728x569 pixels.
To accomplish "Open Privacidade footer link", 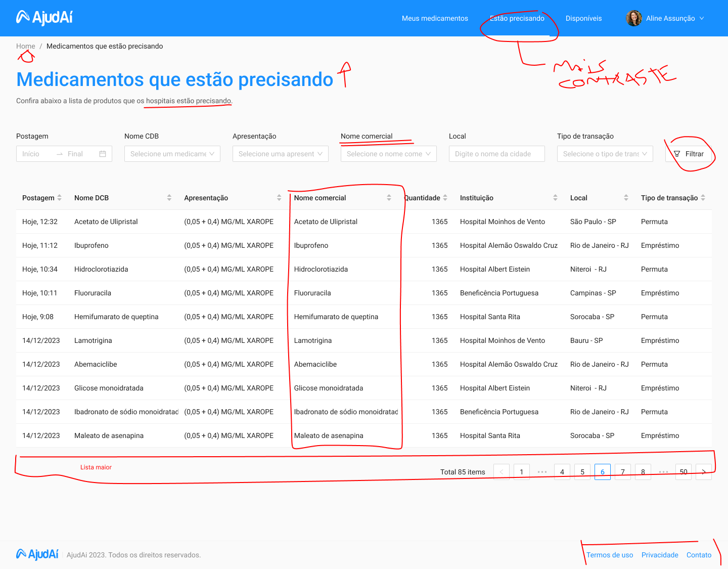I will coord(660,555).
